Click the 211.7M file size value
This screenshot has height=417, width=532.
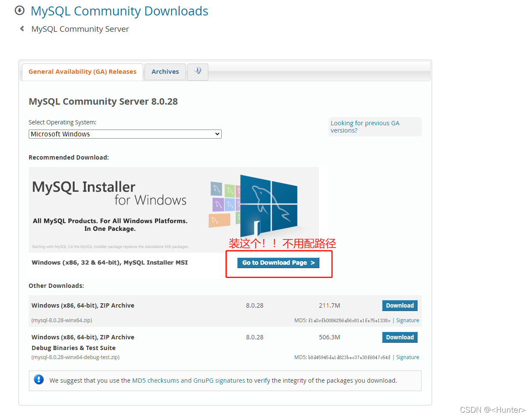coord(329,305)
